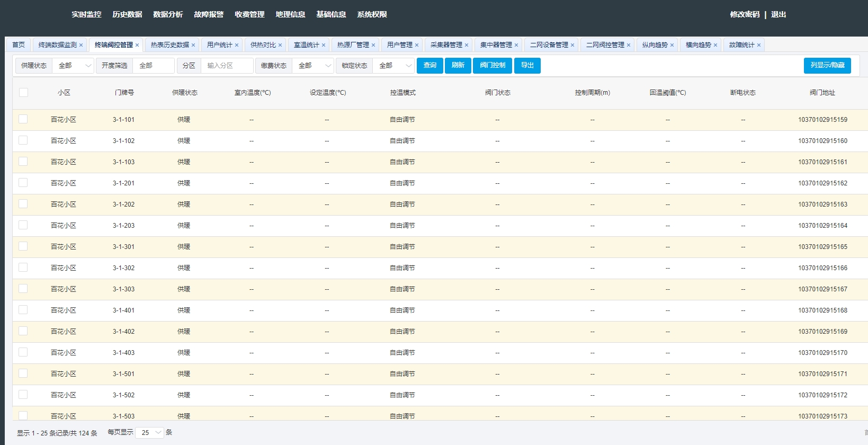This screenshot has width=868, height=445.
Task: Open the 地理信息 menu
Action: tap(290, 14)
